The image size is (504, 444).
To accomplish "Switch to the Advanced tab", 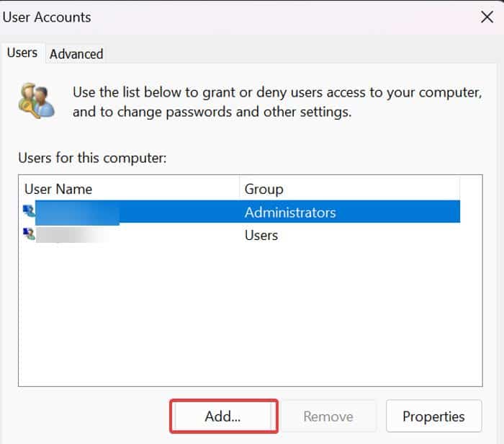I will (x=76, y=54).
